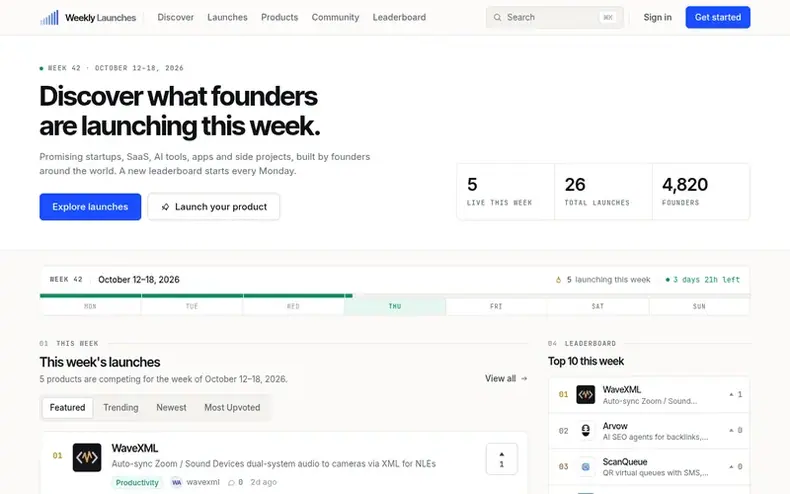Click the ScanQueue icon in leaderboard
This screenshot has width=790, height=494.
[585, 467]
